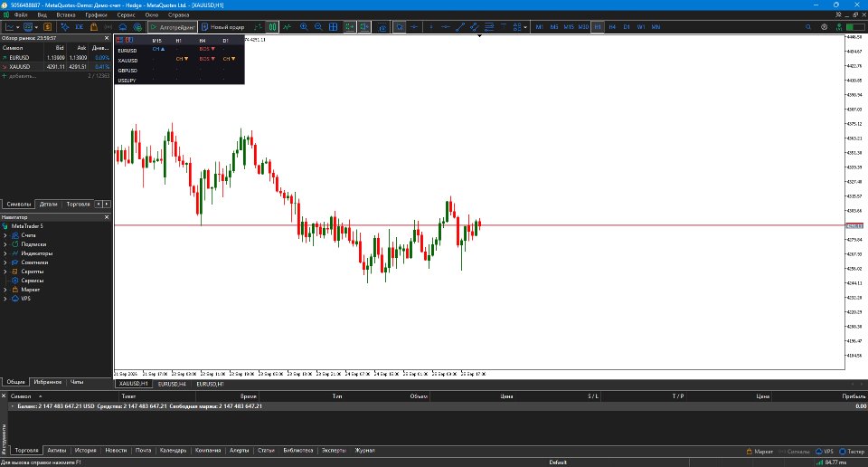Select horizontal line drawing tool
The image size is (868, 467).
coord(445,26)
